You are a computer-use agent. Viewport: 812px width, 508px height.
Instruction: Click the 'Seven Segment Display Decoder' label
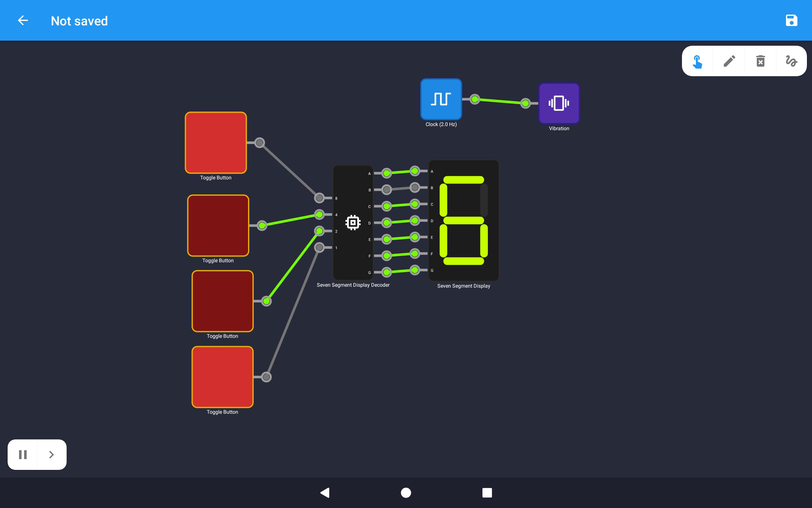(x=353, y=285)
